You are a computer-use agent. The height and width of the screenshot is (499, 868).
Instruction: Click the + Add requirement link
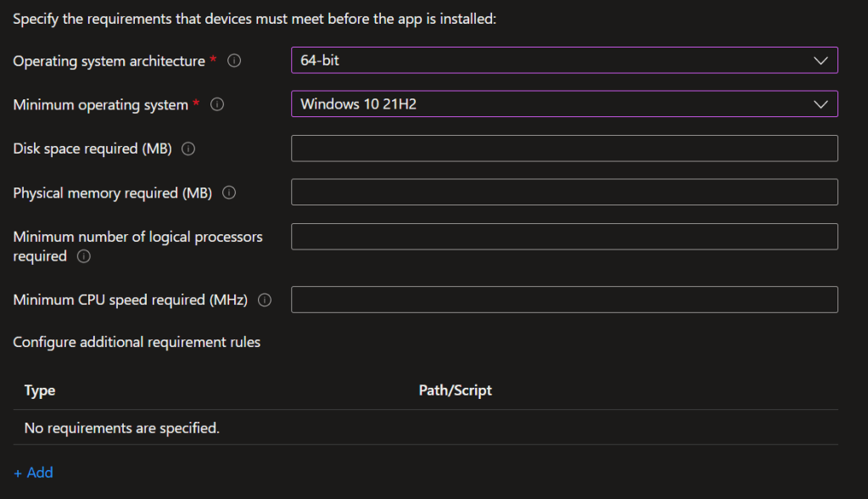coord(33,473)
